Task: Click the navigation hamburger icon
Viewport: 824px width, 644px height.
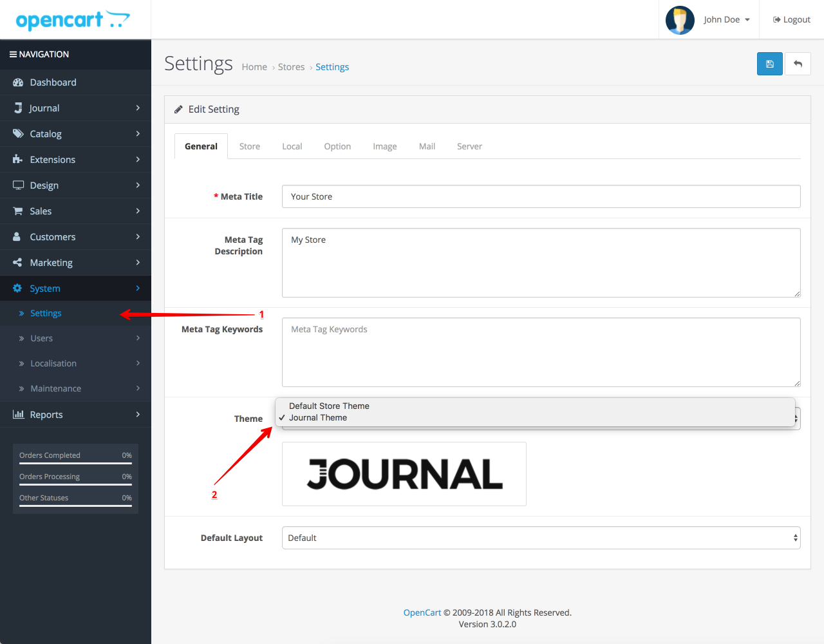Action: [13, 55]
